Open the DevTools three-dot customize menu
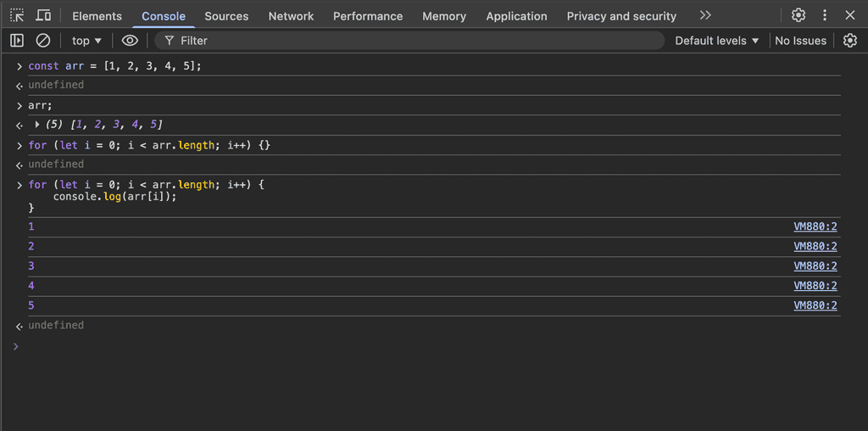Image resolution: width=868 pixels, height=431 pixels. pos(825,15)
